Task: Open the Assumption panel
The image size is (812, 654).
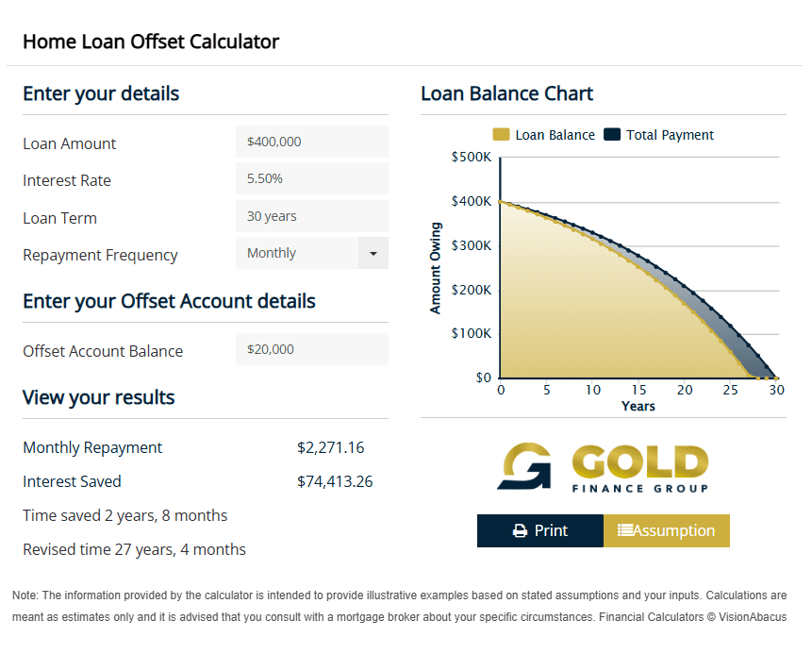Action: tap(666, 530)
